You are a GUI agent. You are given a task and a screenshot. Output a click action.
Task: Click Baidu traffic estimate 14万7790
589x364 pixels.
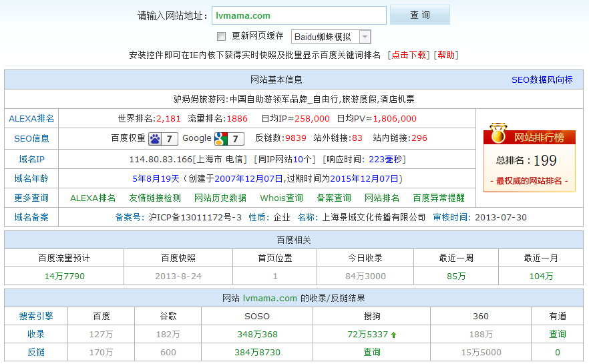click(65, 277)
